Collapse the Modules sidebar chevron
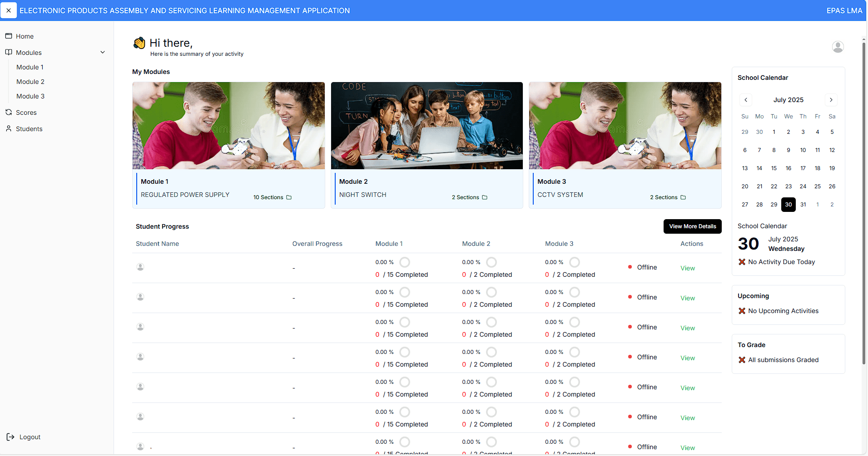Screen dimensions: 868x456 103,52
